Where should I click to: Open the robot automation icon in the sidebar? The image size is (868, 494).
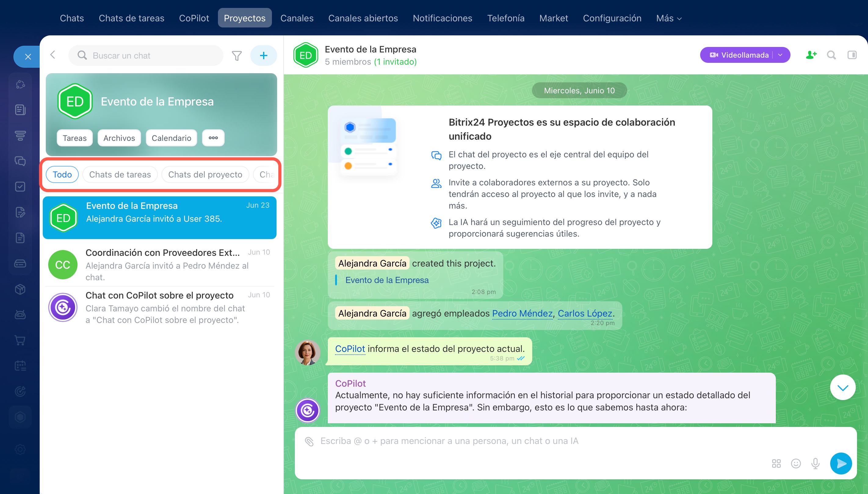[20, 314]
